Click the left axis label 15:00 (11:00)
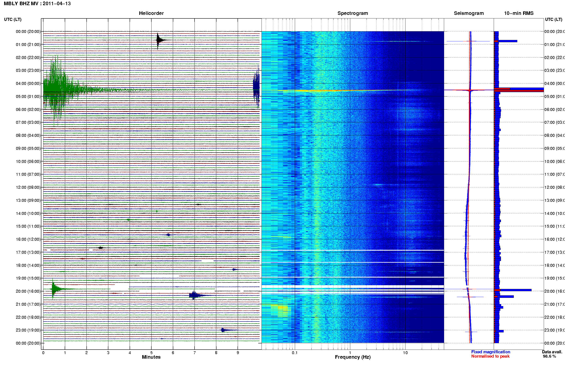This screenshot has height=368, width=588. coord(28,226)
